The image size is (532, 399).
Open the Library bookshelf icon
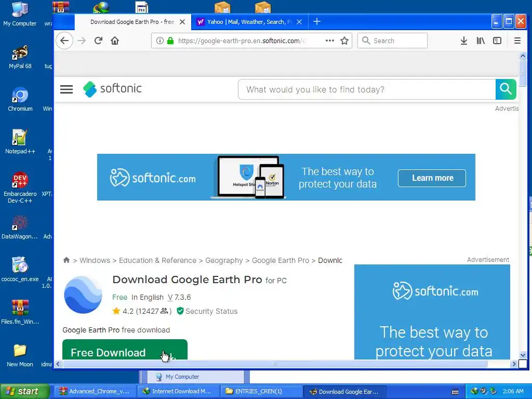pyautogui.click(x=481, y=41)
